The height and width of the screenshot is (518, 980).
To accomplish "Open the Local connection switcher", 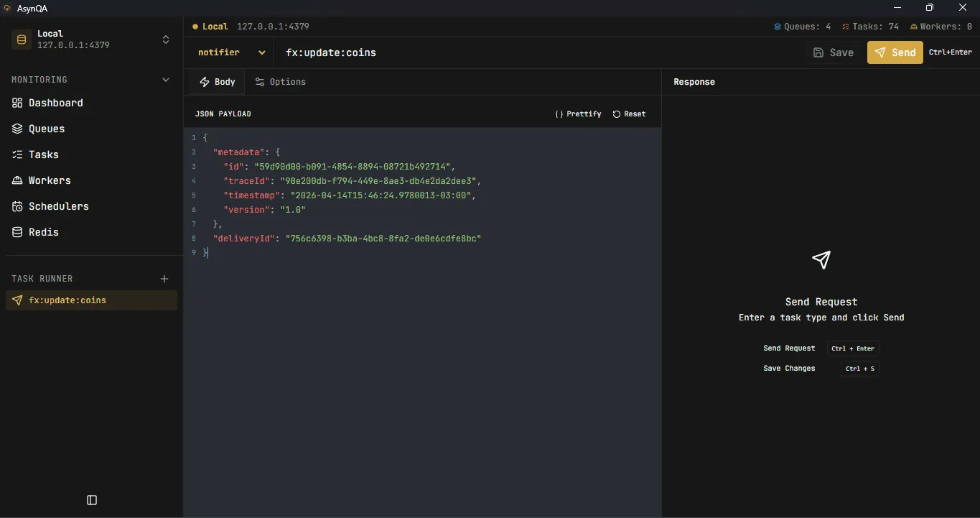I will [x=91, y=40].
